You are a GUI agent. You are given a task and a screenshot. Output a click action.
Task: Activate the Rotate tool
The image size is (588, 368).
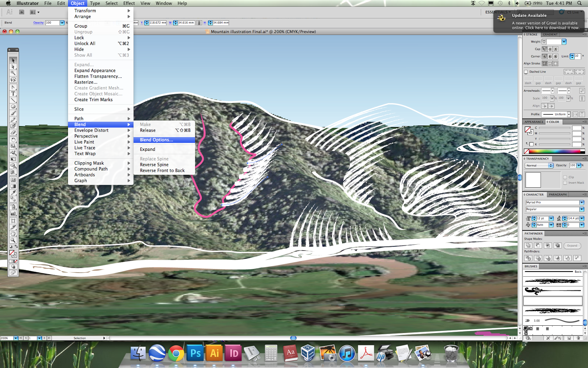coord(13,140)
